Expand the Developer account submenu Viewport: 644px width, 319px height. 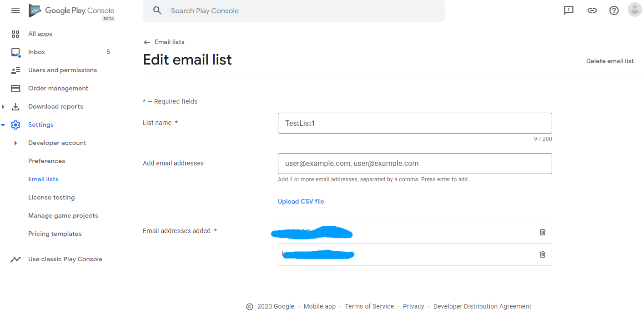(15, 143)
